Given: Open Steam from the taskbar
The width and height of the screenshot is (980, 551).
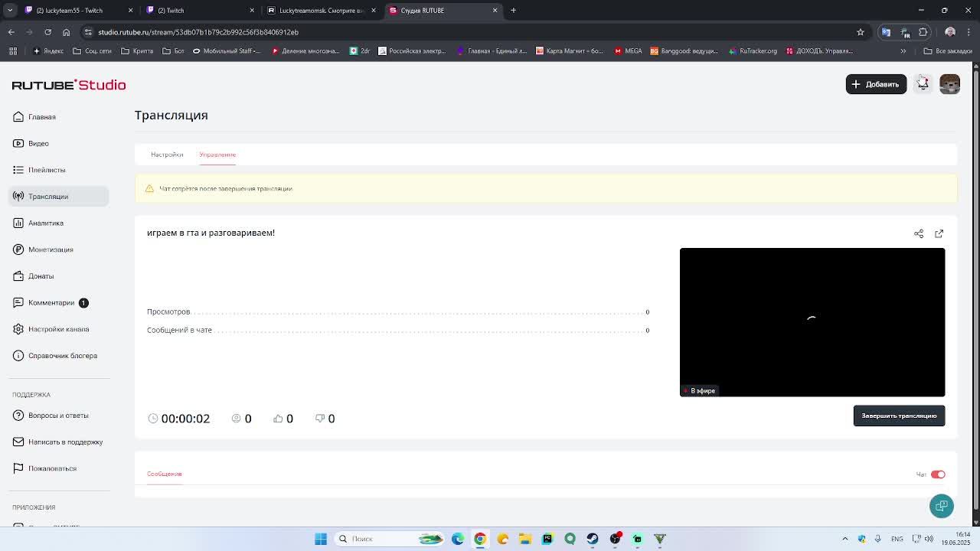Looking at the screenshot, I should click(x=593, y=539).
